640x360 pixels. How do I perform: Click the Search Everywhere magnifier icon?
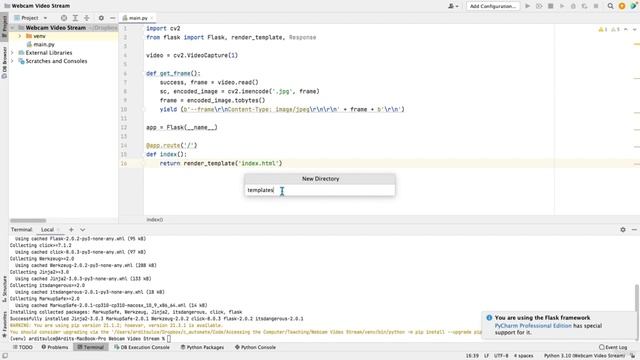(x=610, y=6)
